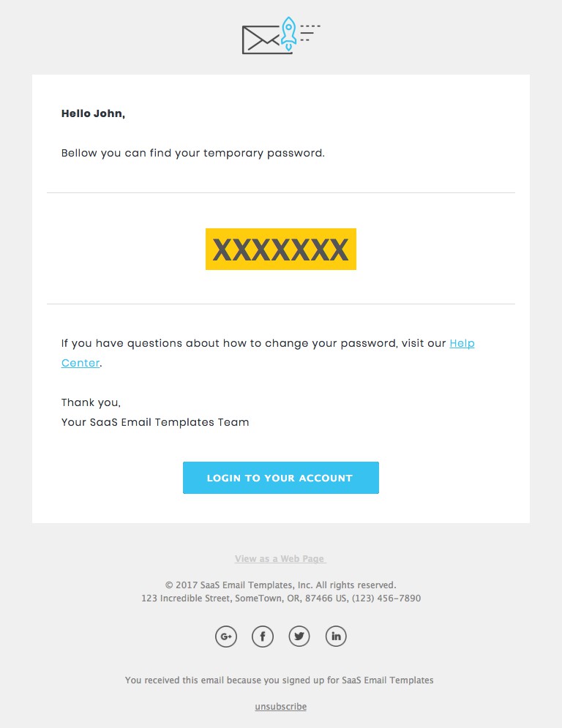Viewport: 562px width, 728px height.
Task: Follow the 'Help' link after 'visit our'
Action: point(462,343)
